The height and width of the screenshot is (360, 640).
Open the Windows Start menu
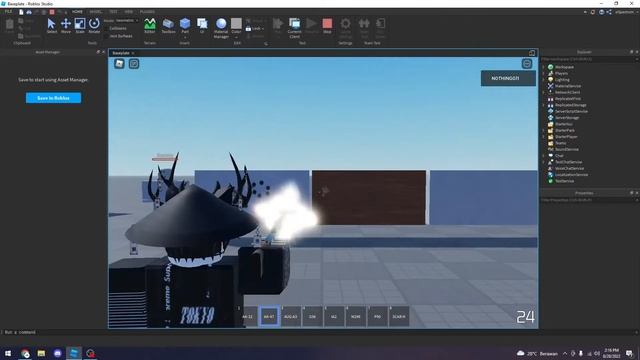(x=8, y=353)
